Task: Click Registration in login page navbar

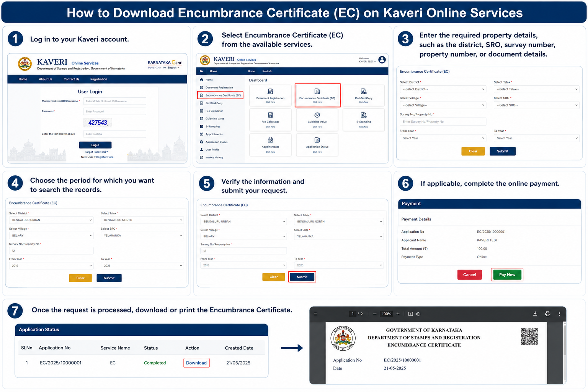Action: [x=99, y=79]
